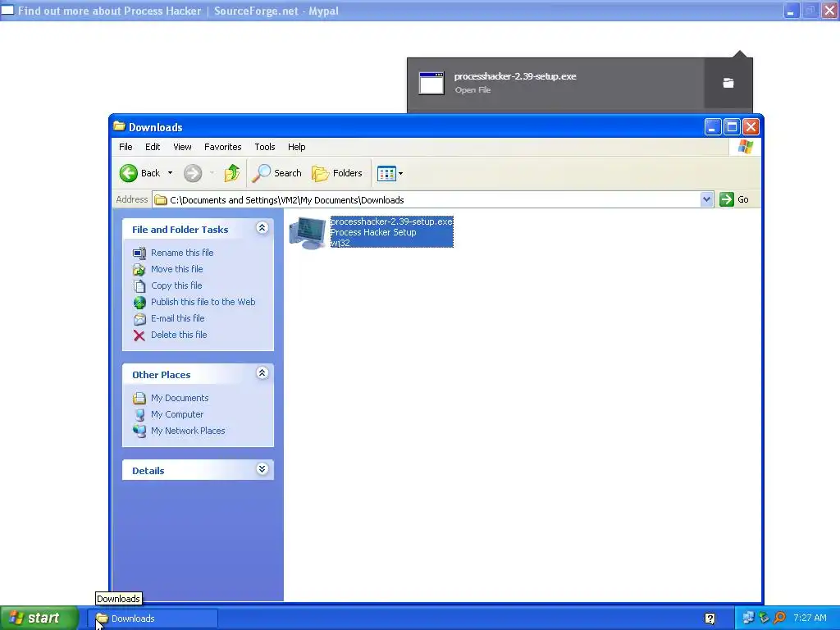Click the Copy file task icon
The height and width of the screenshot is (630, 840).
[x=139, y=286]
